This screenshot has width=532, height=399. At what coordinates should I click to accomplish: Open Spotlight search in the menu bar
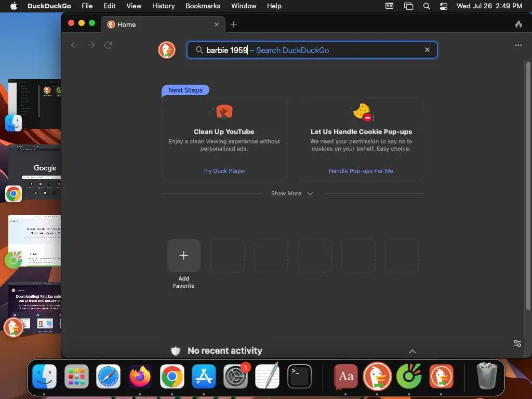tap(427, 6)
